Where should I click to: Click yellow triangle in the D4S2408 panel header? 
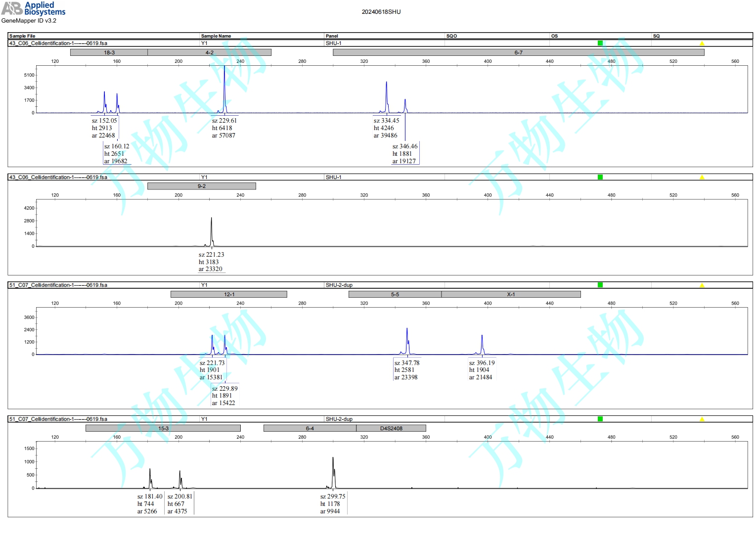tap(702, 419)
